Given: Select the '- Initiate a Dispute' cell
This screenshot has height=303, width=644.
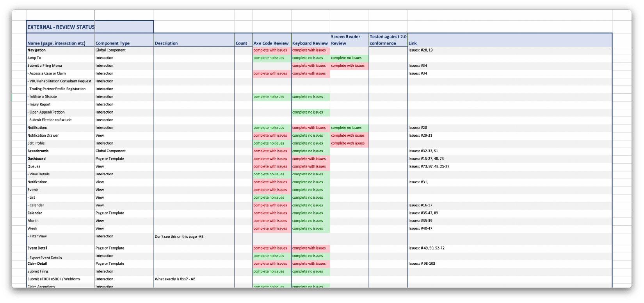Looking at the screenshot, I should click(x=60, y=97).
